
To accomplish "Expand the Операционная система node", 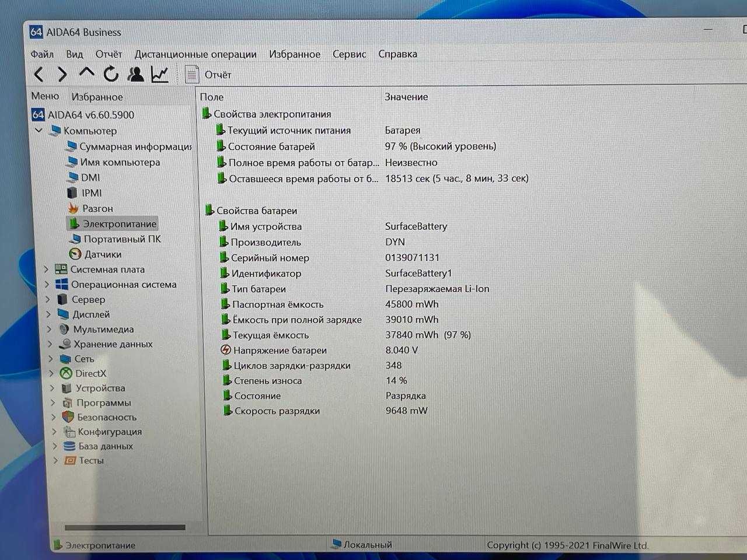I will click(x=47, y=285).
